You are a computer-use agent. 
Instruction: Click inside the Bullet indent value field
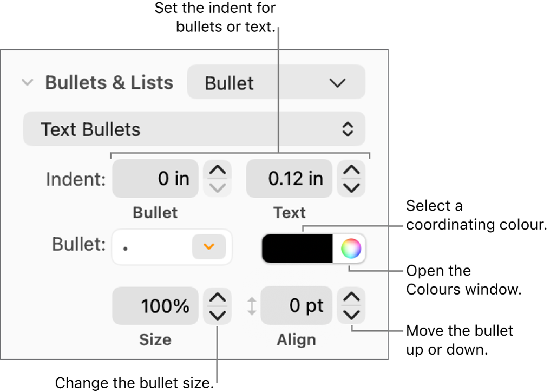click(155, 178)
